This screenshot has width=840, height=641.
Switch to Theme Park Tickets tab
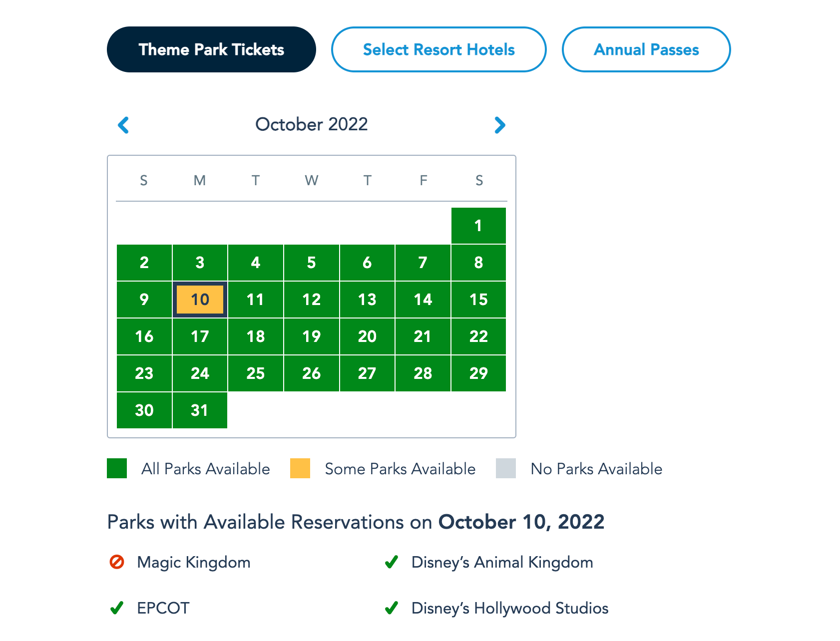click(211, 49)
